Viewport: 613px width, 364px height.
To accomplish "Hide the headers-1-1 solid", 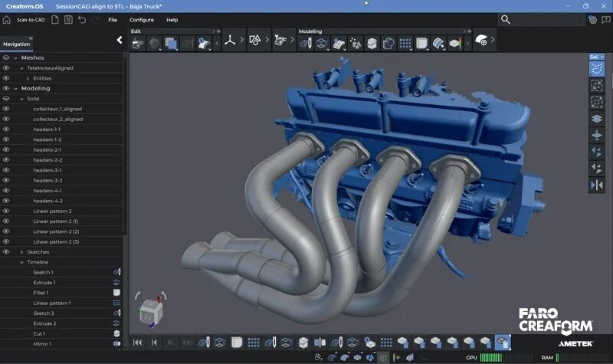I will point(6,130).
